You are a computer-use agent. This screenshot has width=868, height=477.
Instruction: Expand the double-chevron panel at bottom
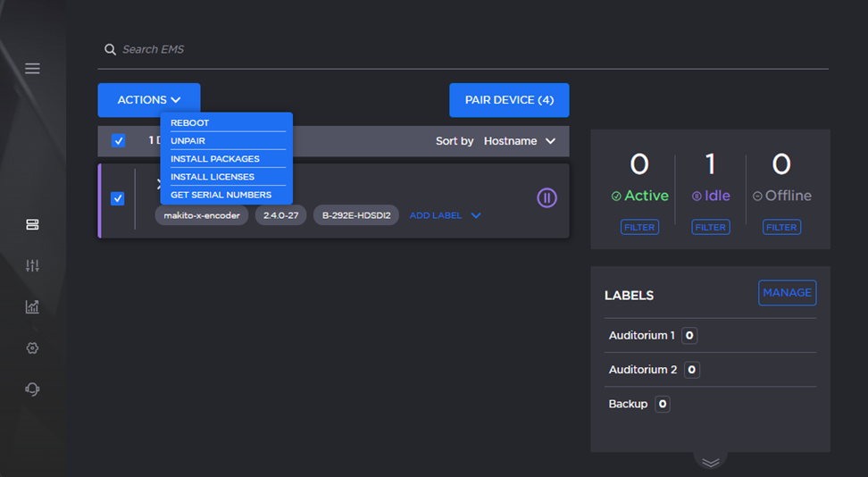tap(710, 462)
